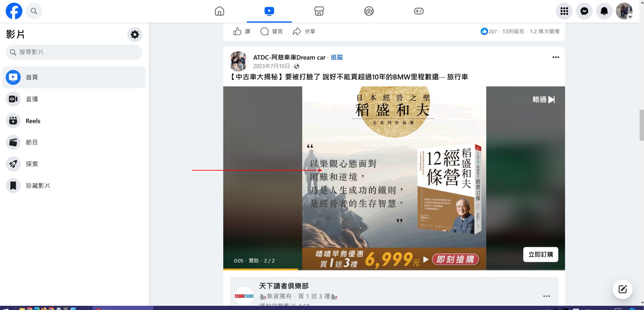Viewport: 644px width, 310px height.
Task: Click 立即訂購 to subscribe now
Action: [x=541, y=254]
